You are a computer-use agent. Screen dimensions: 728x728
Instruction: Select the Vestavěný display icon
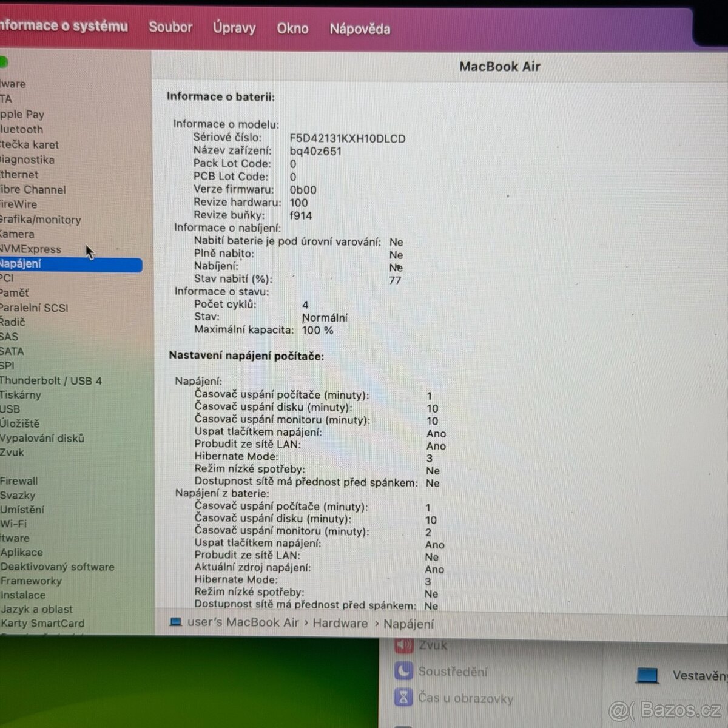coord(647,675)
